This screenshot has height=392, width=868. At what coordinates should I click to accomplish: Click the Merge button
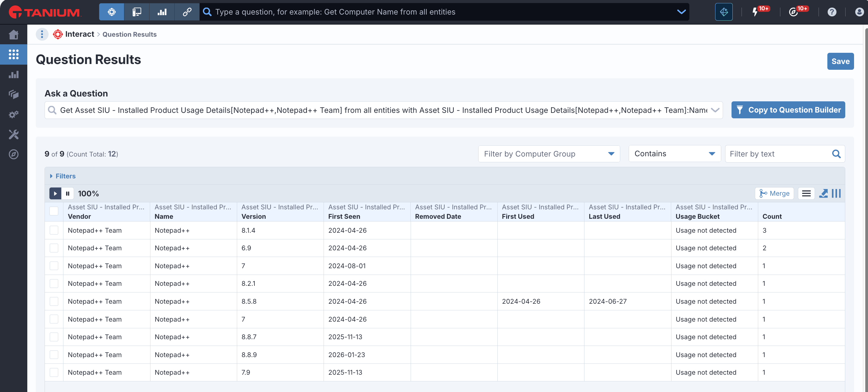pyautogui.click(x=774, y=194)
